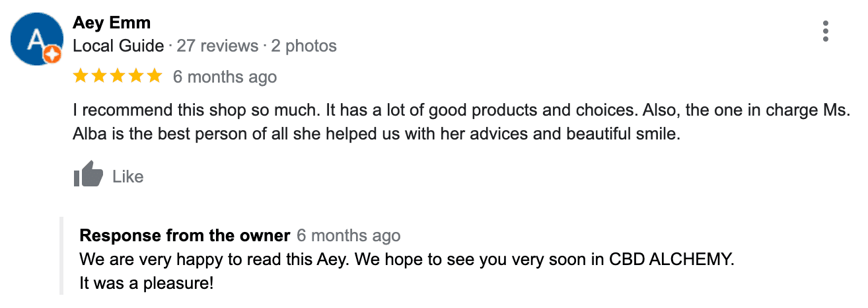Click the "Like" text label
This screenshot has height=308, width=868.
point(128,176)
